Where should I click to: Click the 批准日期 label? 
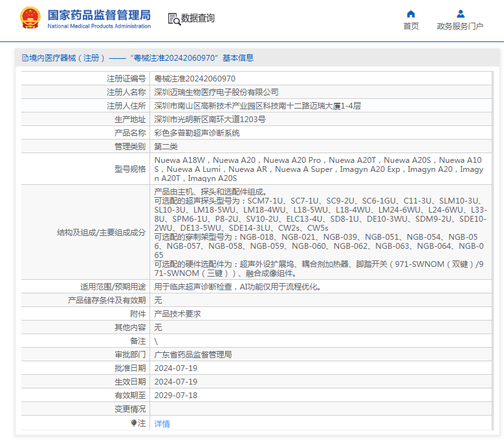coord(130,368)
